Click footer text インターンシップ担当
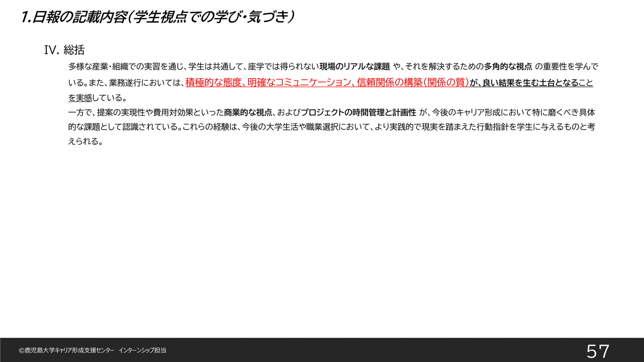Image resolution: width=644 pixels, height=362 pixels. pos(142,350)
